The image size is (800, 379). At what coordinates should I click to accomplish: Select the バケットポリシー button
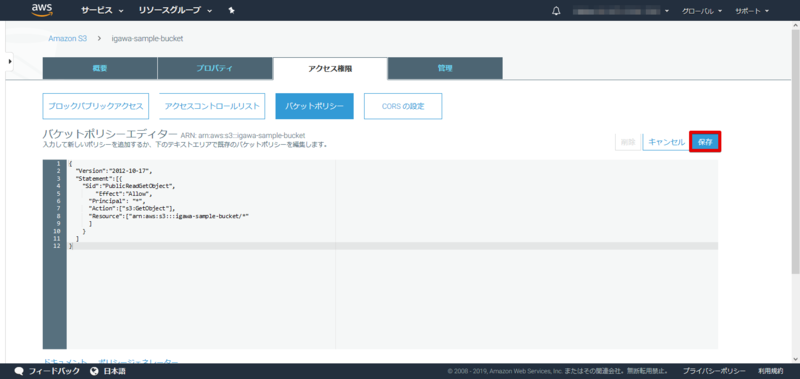pyautogui.click(x=314, y=106)
